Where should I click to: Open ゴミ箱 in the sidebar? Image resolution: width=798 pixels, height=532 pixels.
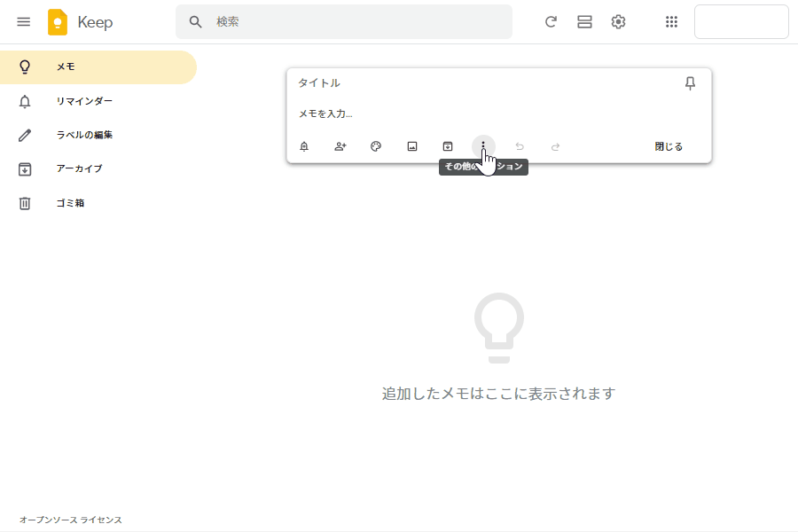(x=98, y=203)
